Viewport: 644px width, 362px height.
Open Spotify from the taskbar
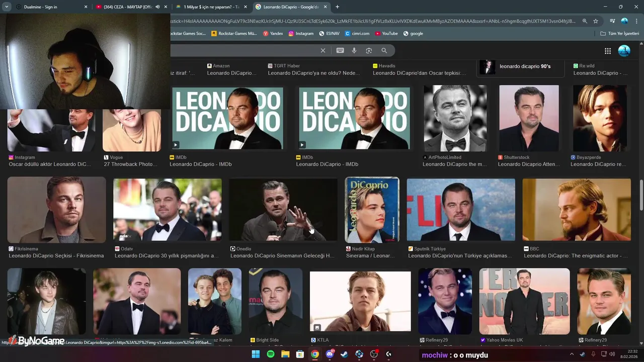click(270, 354)
